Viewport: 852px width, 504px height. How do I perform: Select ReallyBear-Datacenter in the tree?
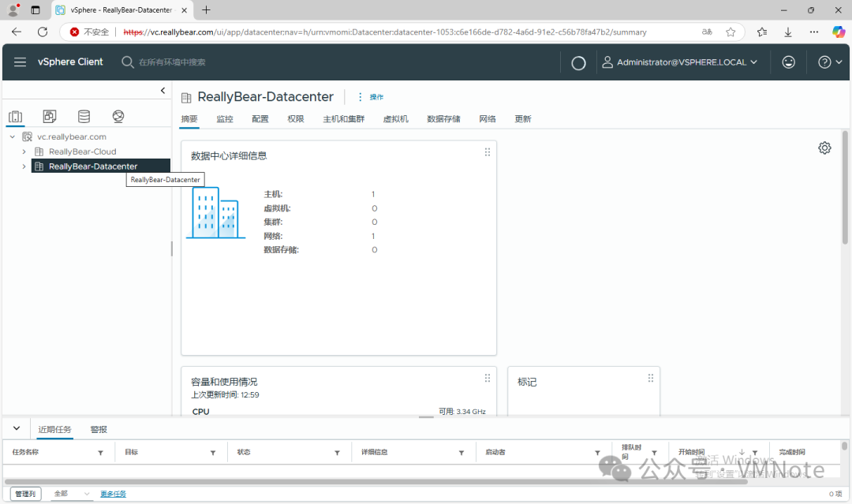pos(92,166)
